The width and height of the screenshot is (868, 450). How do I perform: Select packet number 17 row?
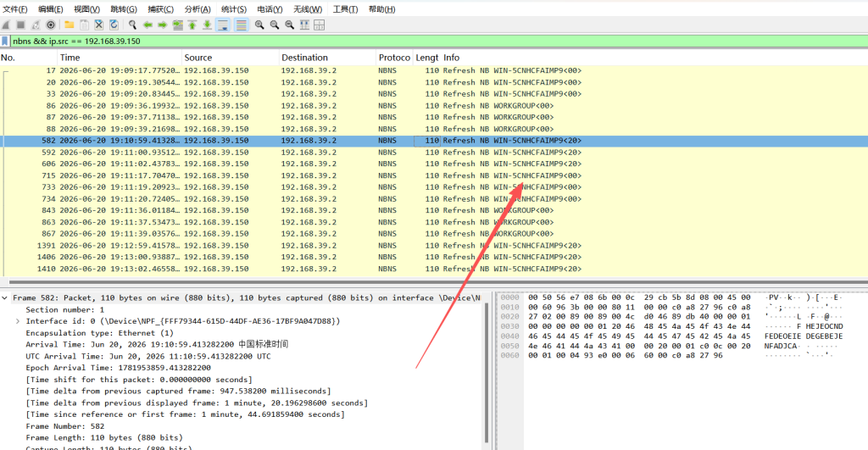point(434,71)
